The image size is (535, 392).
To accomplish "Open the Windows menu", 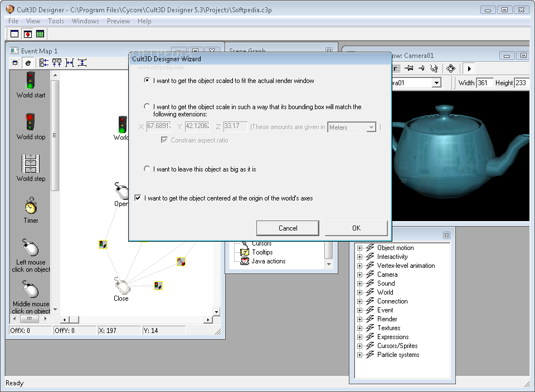I will tap(85, 21).
